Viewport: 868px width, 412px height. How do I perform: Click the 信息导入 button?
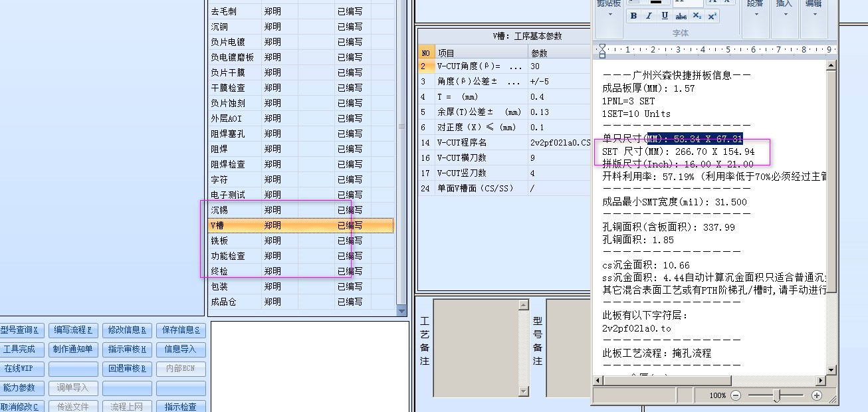[181, 350]
